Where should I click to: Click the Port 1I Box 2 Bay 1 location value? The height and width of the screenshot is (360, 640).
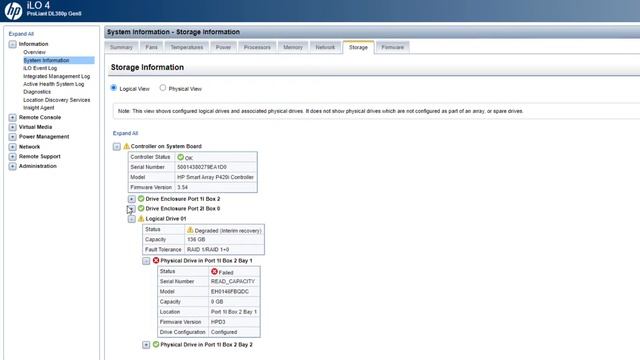(x=234, y=312)
